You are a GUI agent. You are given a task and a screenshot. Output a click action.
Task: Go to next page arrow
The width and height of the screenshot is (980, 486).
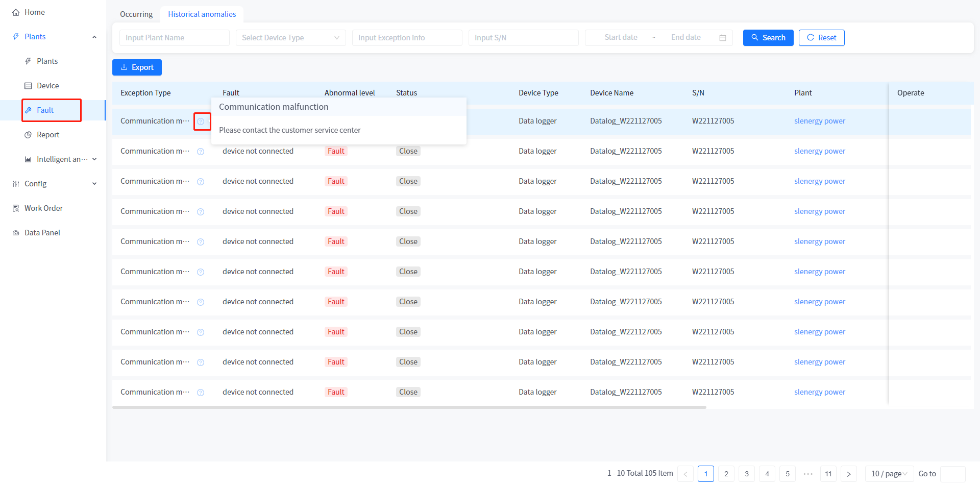[849, 474]
